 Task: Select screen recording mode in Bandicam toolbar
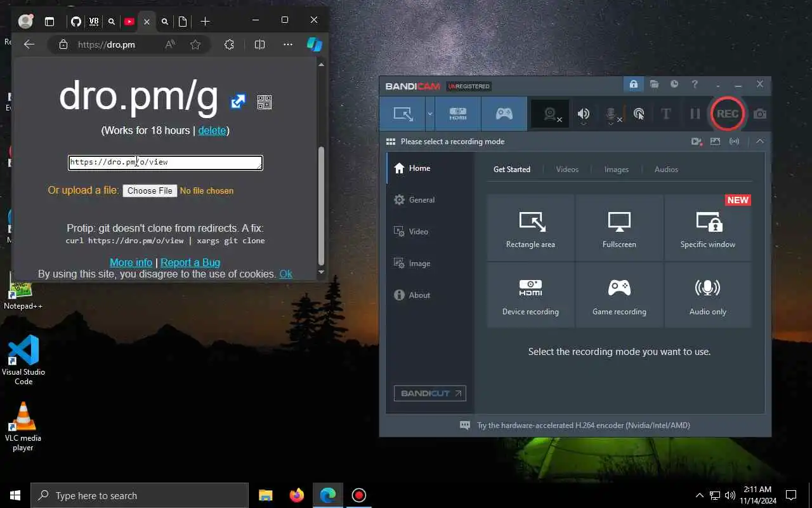pyautogui.click(x=403, y=114)
